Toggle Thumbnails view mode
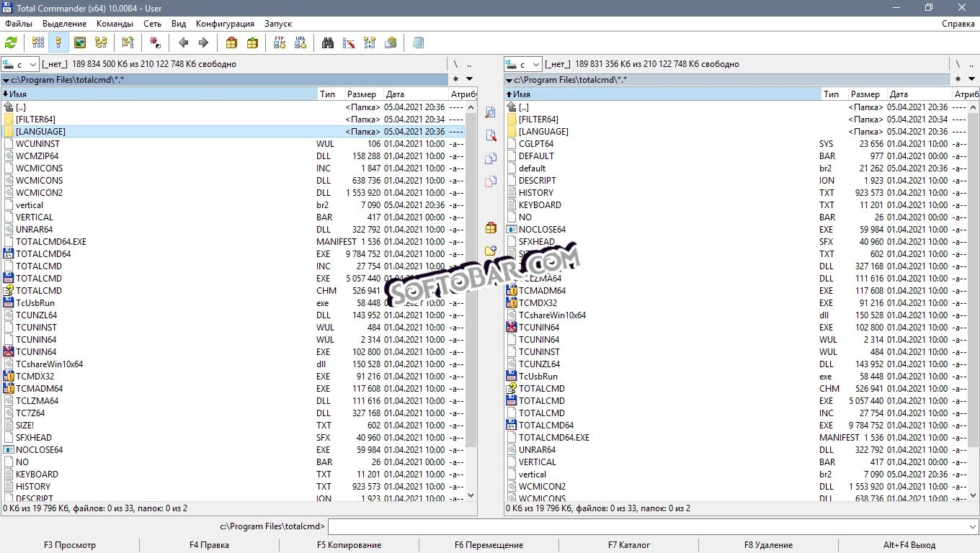980x553 pixels. coord(80,42)
